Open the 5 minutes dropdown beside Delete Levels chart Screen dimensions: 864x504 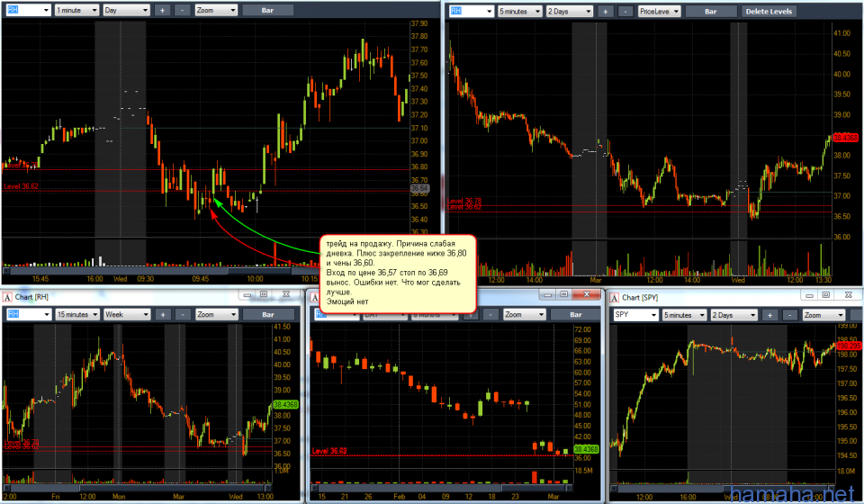tap(519, 11)
